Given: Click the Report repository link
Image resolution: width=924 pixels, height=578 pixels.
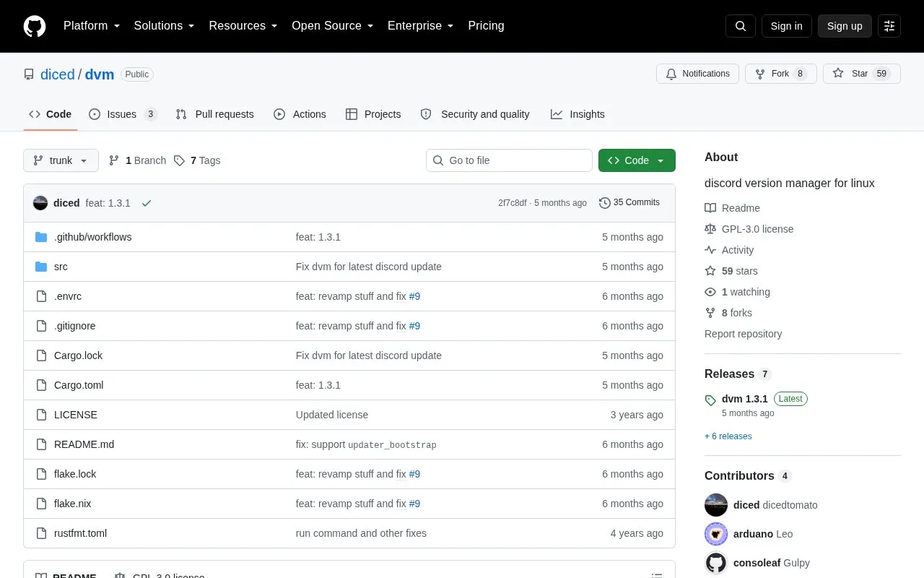Looking at the screenshot, I should pos(743,334).
